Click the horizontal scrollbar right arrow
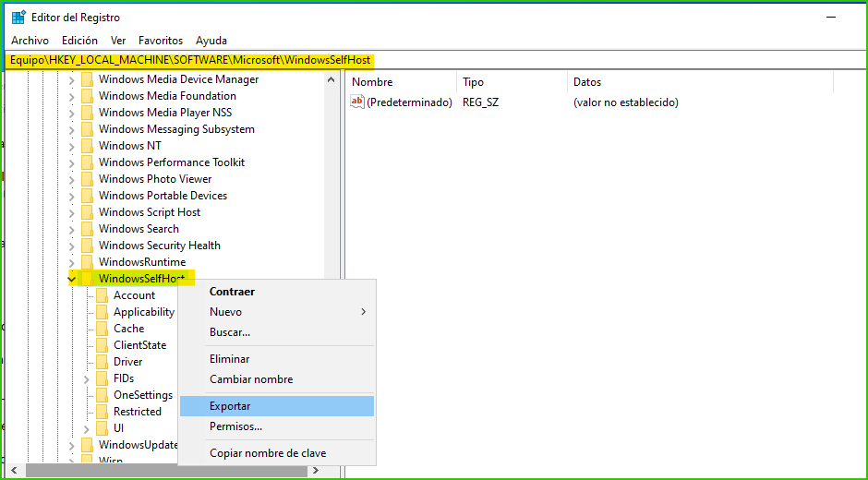The image size is (868, 480). click(316, 471)
